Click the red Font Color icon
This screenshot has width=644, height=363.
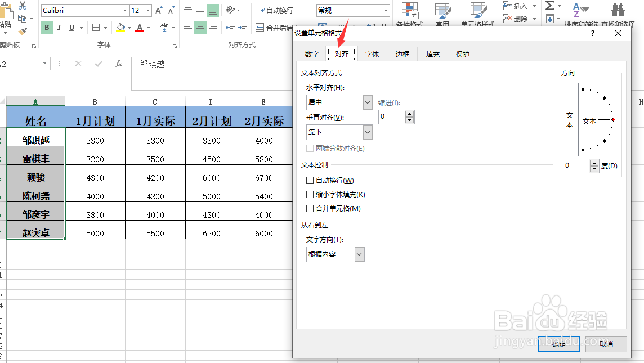(x=140, y=28)
